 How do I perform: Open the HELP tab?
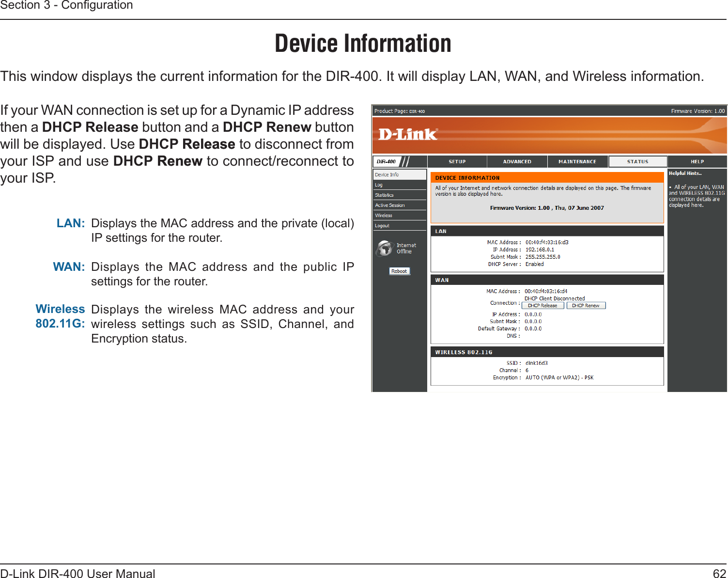pyautogui.click(x=697, y=162)
